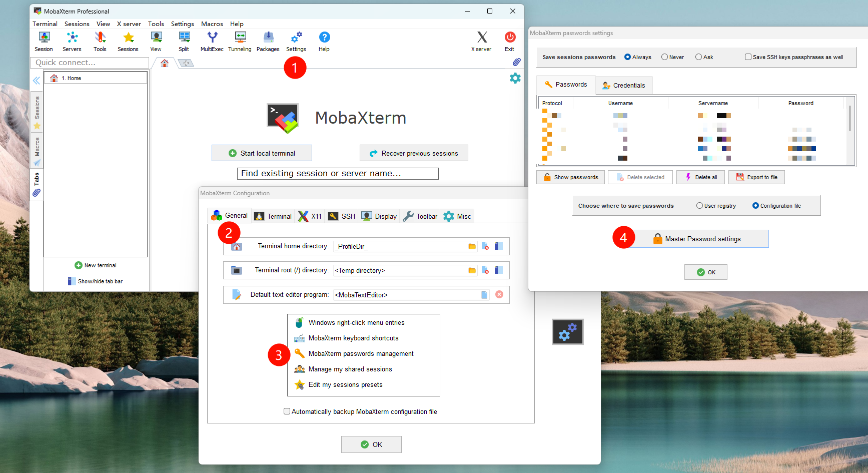Confirm the passwords settings with OK
This screenshot has height=473, width=868.
(x=706, y=272)
